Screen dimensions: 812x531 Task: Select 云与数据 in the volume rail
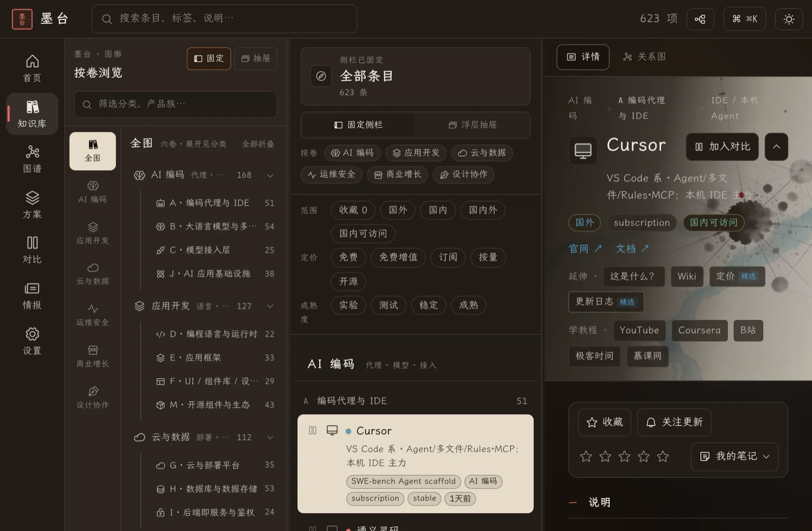[92, 274]
